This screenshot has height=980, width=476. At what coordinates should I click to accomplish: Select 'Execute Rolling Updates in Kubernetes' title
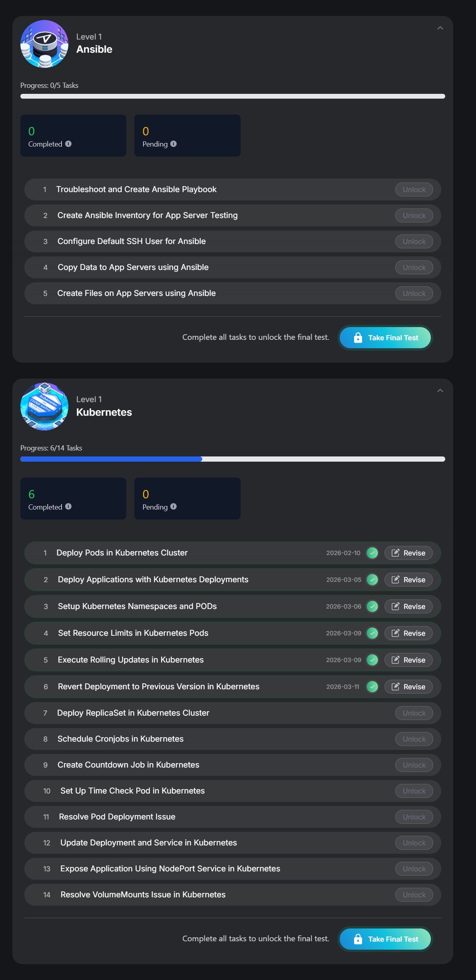click(x=131, y=660)
